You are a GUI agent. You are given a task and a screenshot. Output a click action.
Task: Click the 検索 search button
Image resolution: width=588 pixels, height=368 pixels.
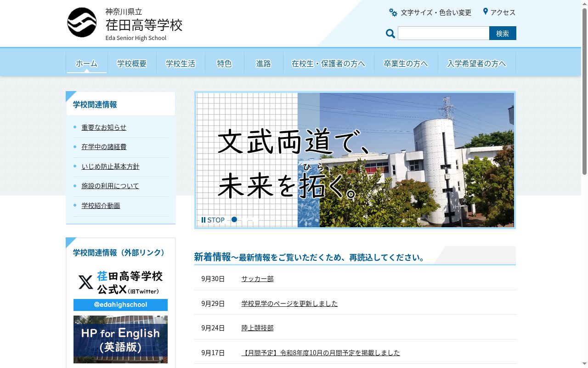coord(503,33)
